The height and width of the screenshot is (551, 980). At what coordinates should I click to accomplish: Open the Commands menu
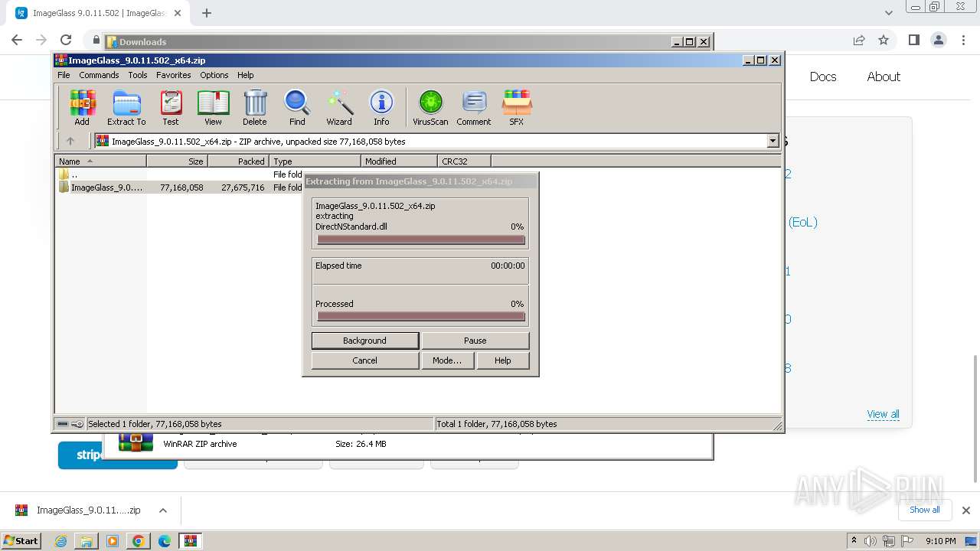[99, 75]
